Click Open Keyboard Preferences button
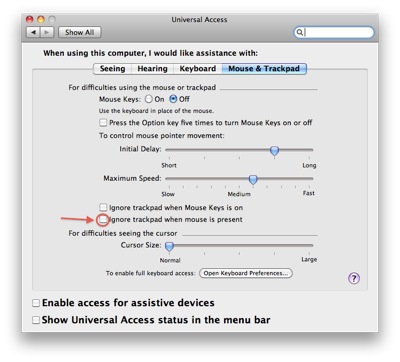This screenshot has width=400, height=362. tap(246, 273)
